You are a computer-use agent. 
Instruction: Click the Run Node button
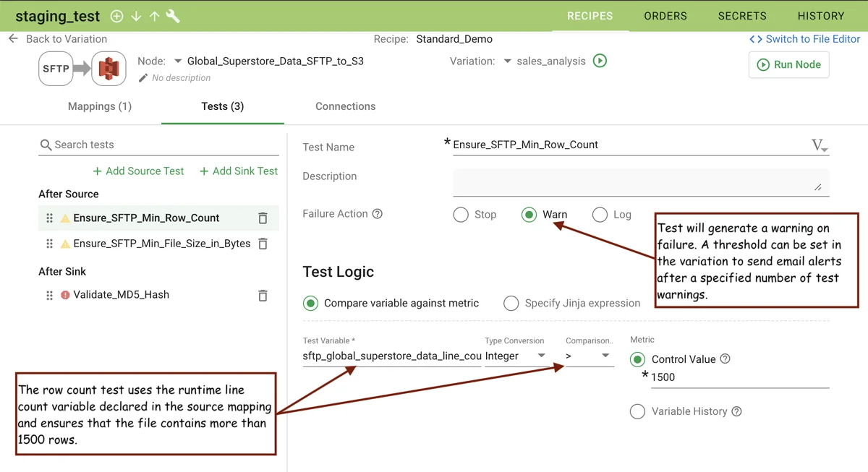point(788,64)
